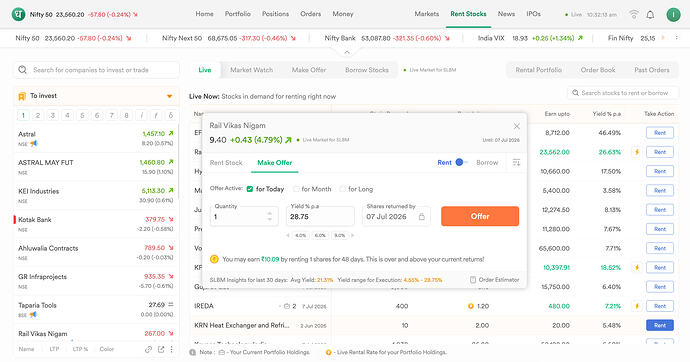This screenshot has height=362, width=690.
Task: Select watchlist page 5
Action: 82,115
